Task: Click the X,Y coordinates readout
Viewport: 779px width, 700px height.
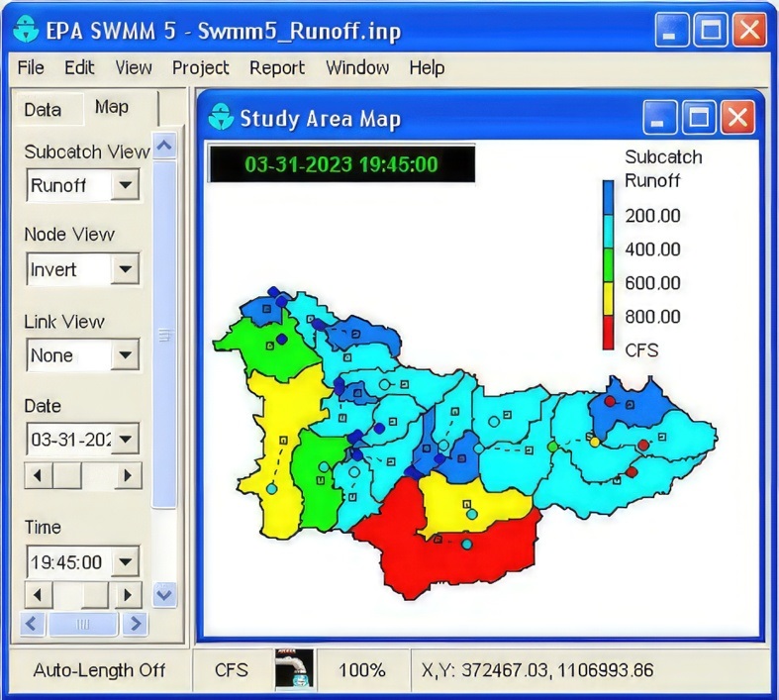Action: [x=537, y=670]
